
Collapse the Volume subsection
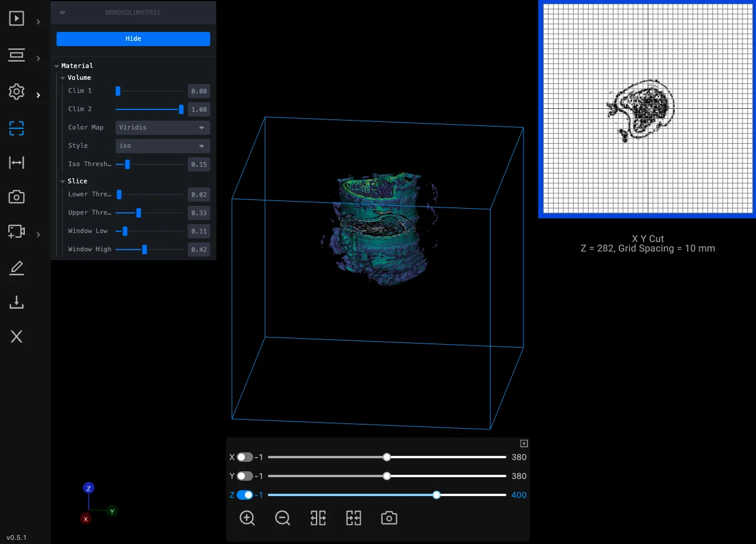(x=63, y=78)
